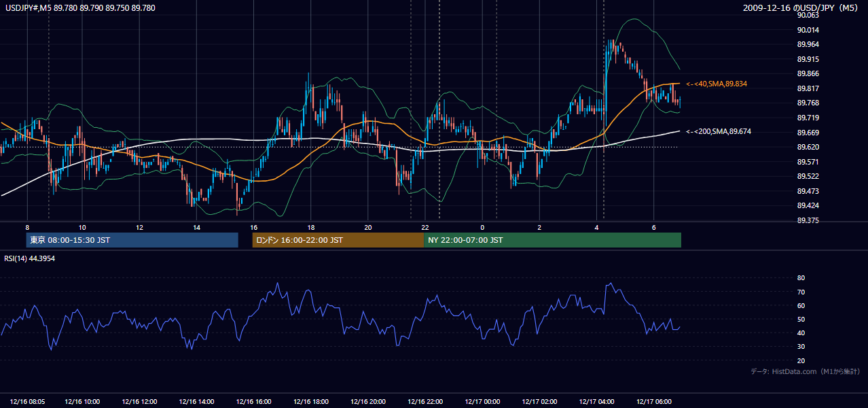Viewport: 868px width, 408px height.
Task: Click price axis value 89.669
Action: [x=808, y=133]
